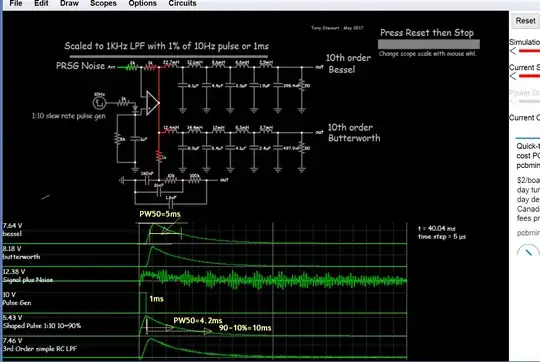Open the File menu

coord(16,3)
